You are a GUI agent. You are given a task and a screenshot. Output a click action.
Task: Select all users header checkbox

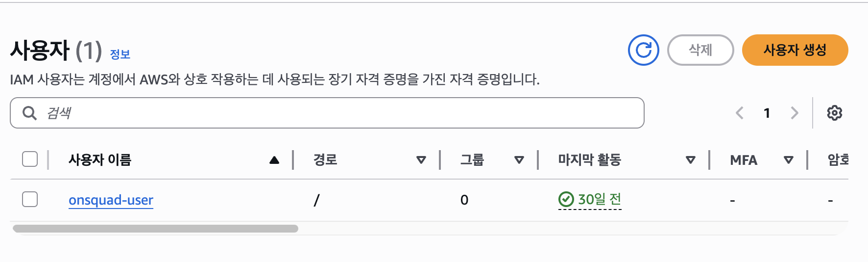30,159
